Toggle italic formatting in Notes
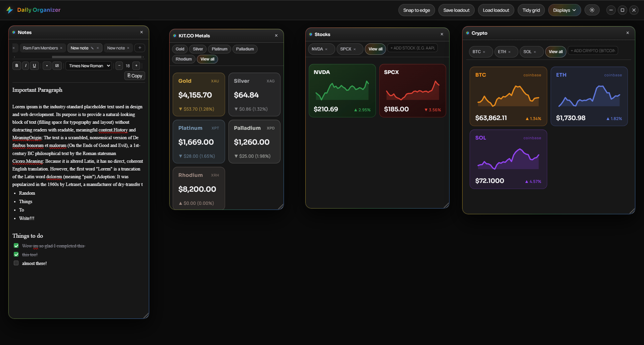This screenshot has height=345, width=644. [26, 66]
